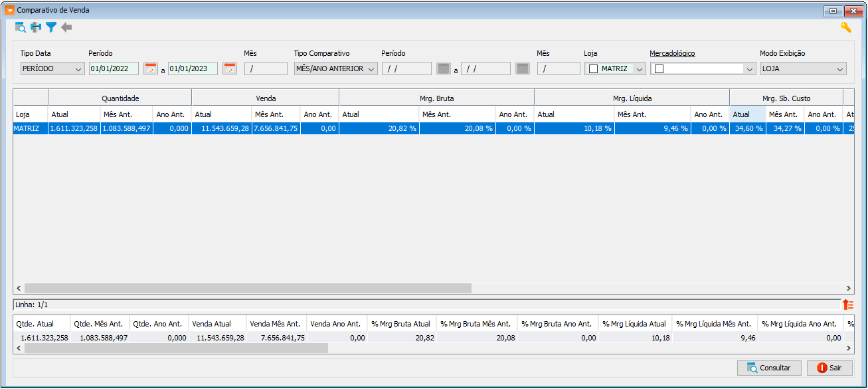868x389 pixels.
Task: Click the % Mrg Bruta Atual totals header
Action: coord(402,324)
